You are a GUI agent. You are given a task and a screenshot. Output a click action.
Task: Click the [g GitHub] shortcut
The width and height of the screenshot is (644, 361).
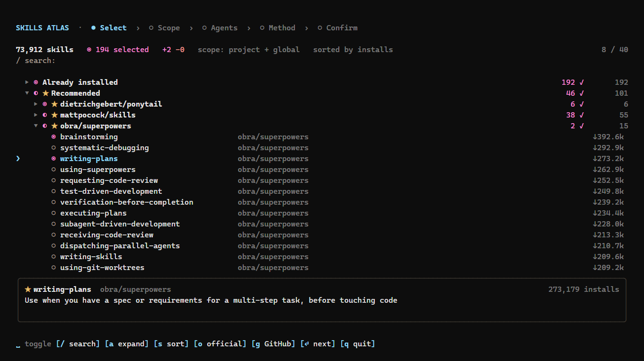pos(273,344)
